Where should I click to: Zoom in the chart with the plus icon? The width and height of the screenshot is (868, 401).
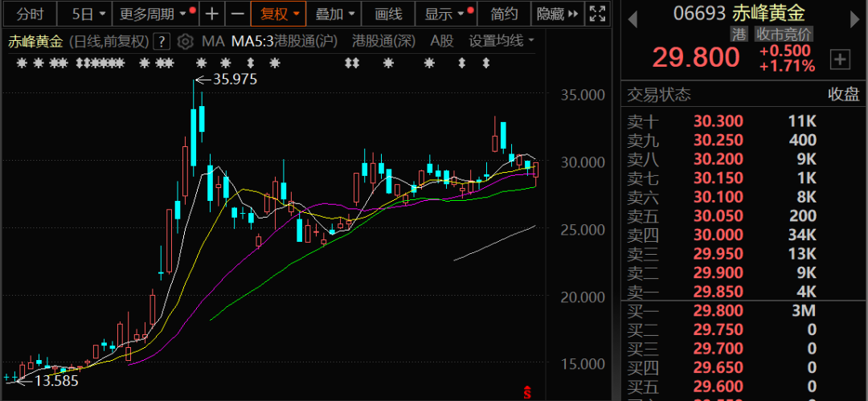coord(212,14)
